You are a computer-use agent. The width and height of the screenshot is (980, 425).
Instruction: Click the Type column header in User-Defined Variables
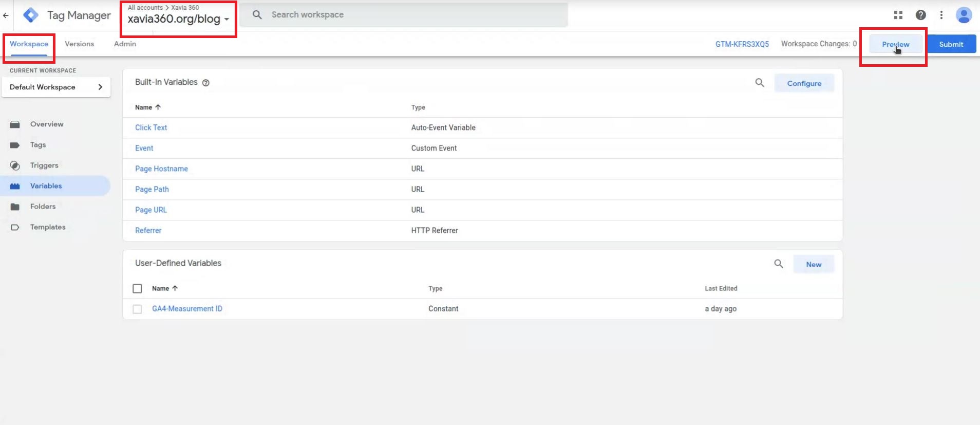tap(436, 288)
